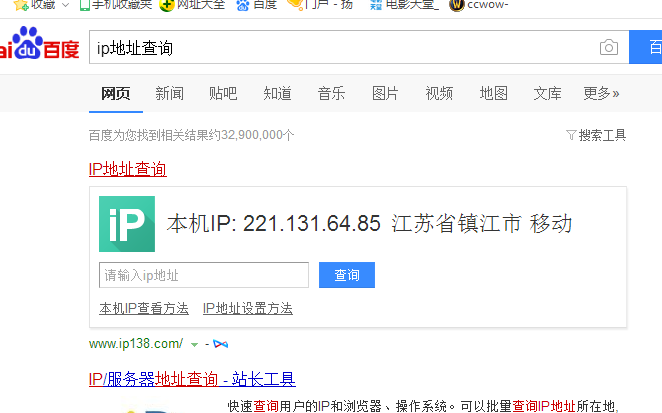Expand the 收藏 favorites dropdown arrow
Viewport: 662px width, 413px height.
(65, 5)
